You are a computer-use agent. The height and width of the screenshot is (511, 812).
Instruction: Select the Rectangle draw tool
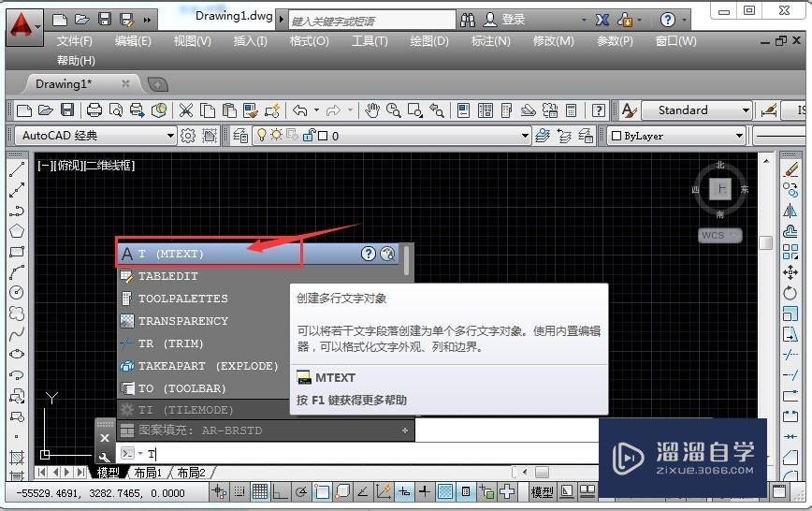click(x=17, y=252)
